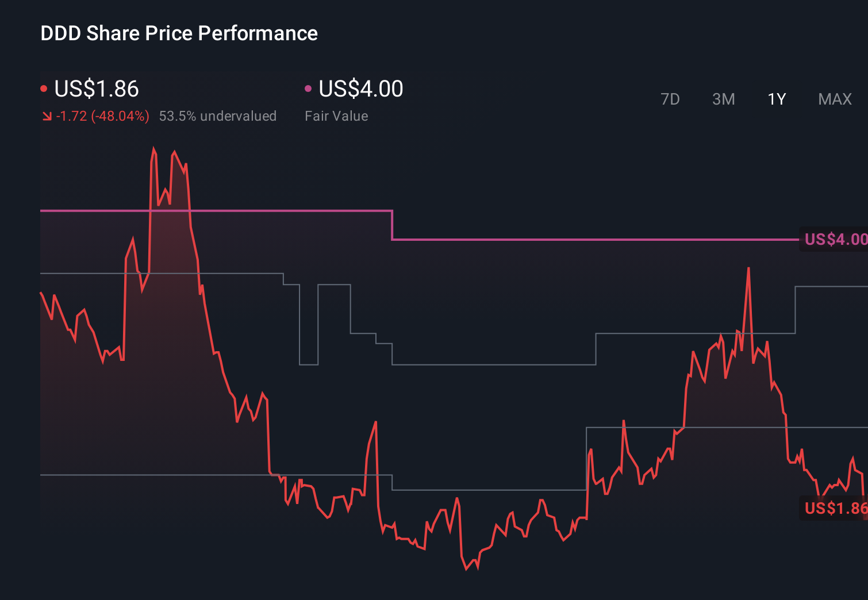Screen dimensions: 868x600
Task: Select the 53.5% undervalued label
Action: [218, 116]
